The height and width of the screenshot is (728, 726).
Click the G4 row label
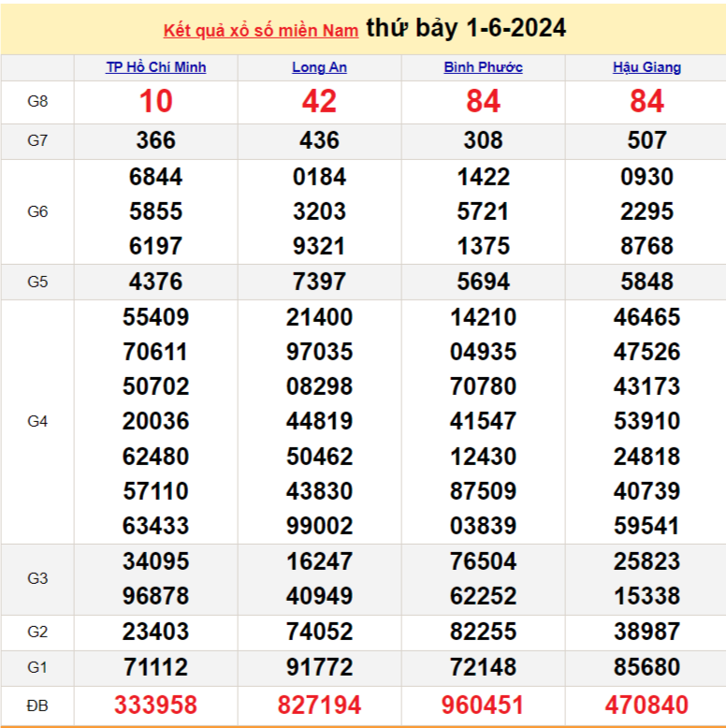[37, 422]
